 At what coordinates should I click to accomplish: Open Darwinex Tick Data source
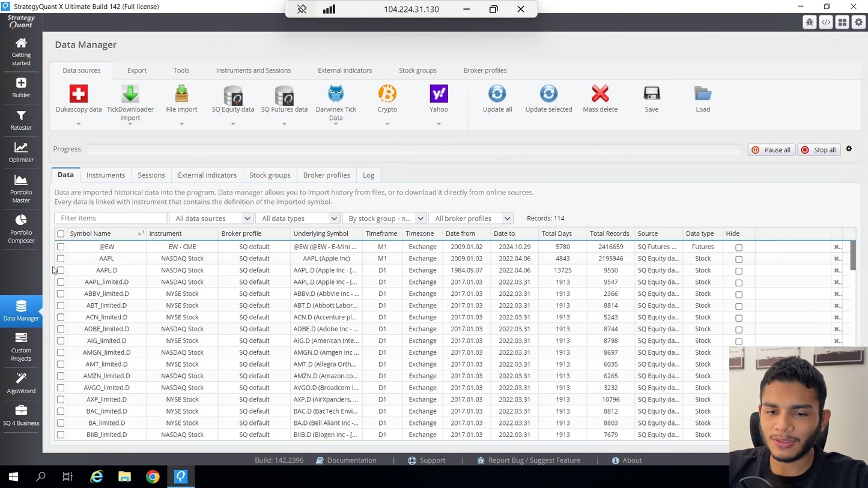[x=336, y=94]
